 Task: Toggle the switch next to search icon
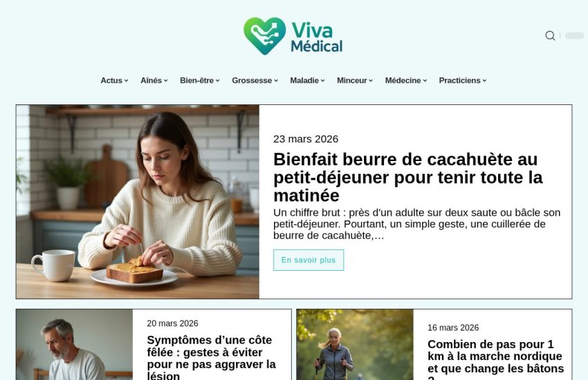pyautogui.click(x=574, y=35)
